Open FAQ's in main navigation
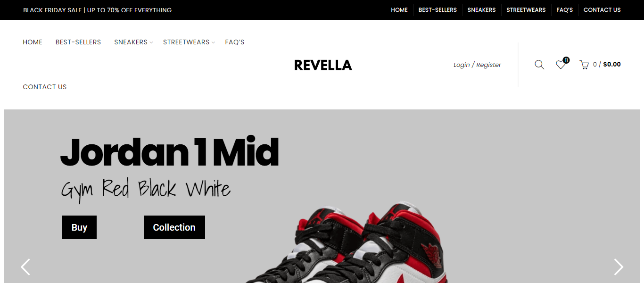The height and width of the screenshot is (283, 644). [x=235, y=42]
